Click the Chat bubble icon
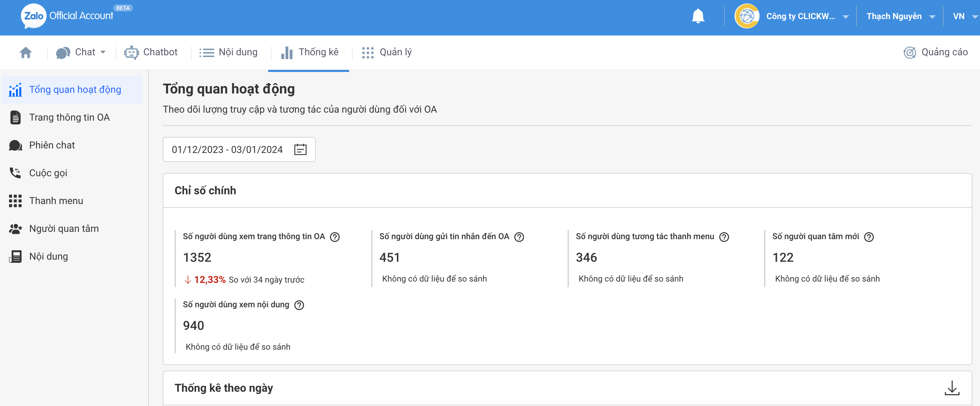Image resolution: width=980 pixels, height=406 pixels. 63,52
